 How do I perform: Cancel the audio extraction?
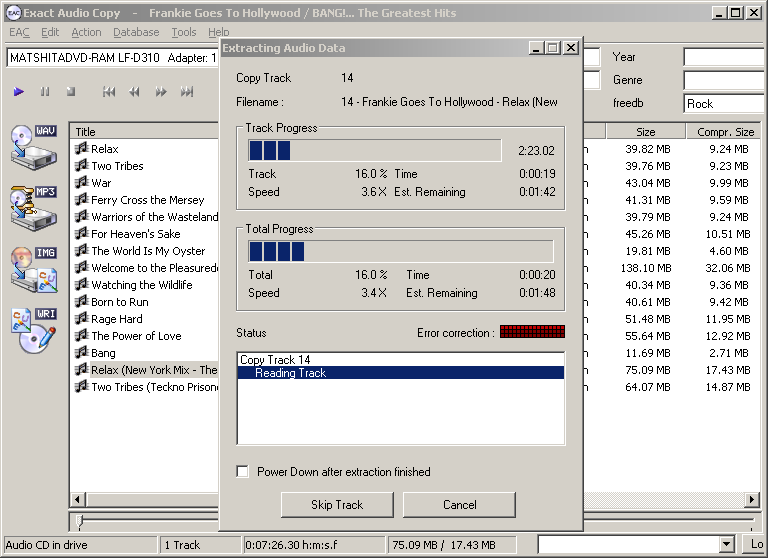[x=459, y=505]
